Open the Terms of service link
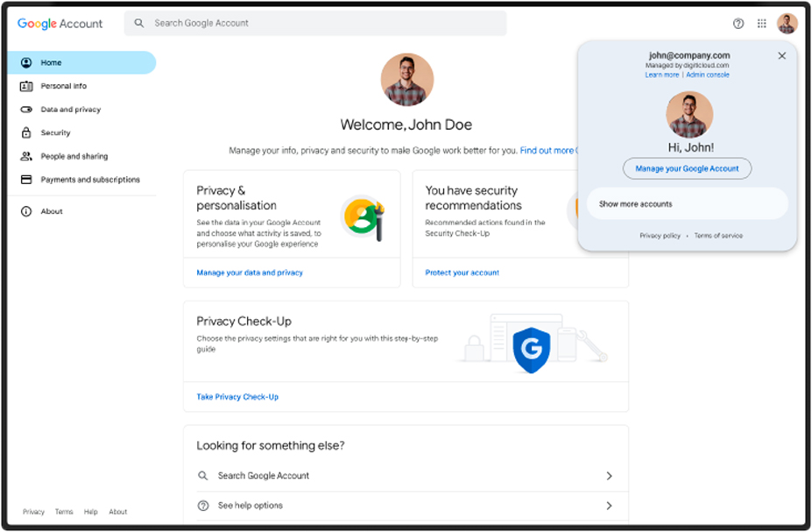The width and height of the screenshot is (812, 532). (718, 236)
